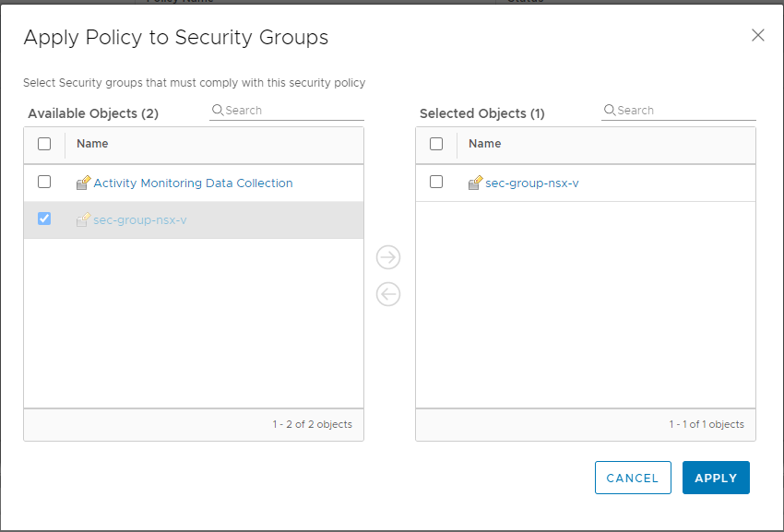Image resolution: width=784 pixels, height=532 pixels.
Task: Click the left arrow to remove selected objects
Action: [388, 294]
